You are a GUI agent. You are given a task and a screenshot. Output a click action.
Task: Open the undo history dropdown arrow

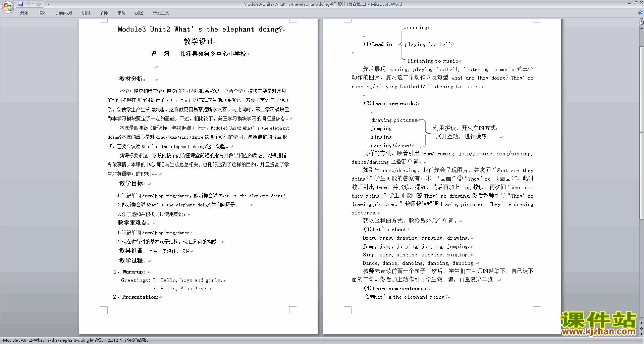(x=33, y=4)
